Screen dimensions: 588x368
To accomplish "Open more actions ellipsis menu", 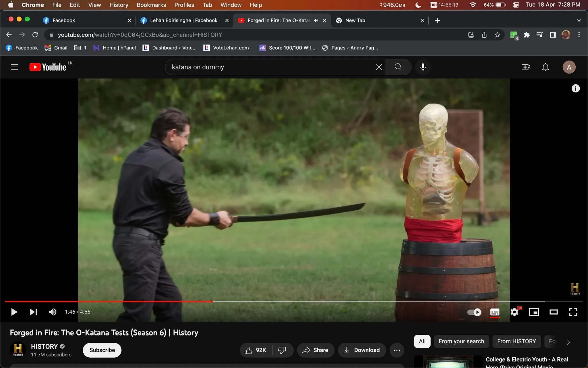I will tap(397, 350).
